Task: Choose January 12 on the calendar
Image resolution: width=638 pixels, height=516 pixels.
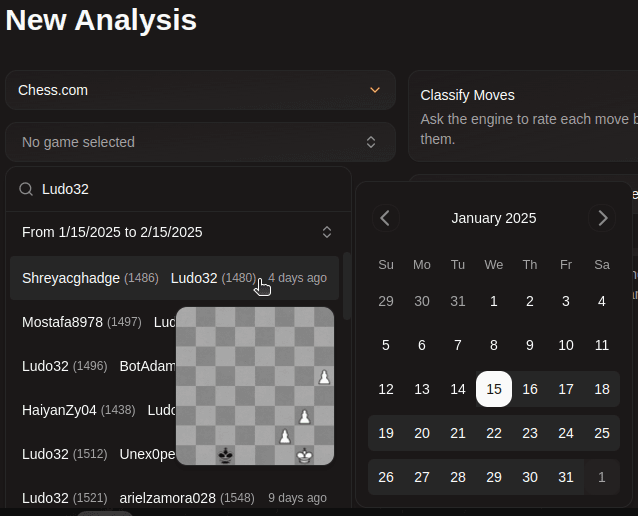Action: 386,389
